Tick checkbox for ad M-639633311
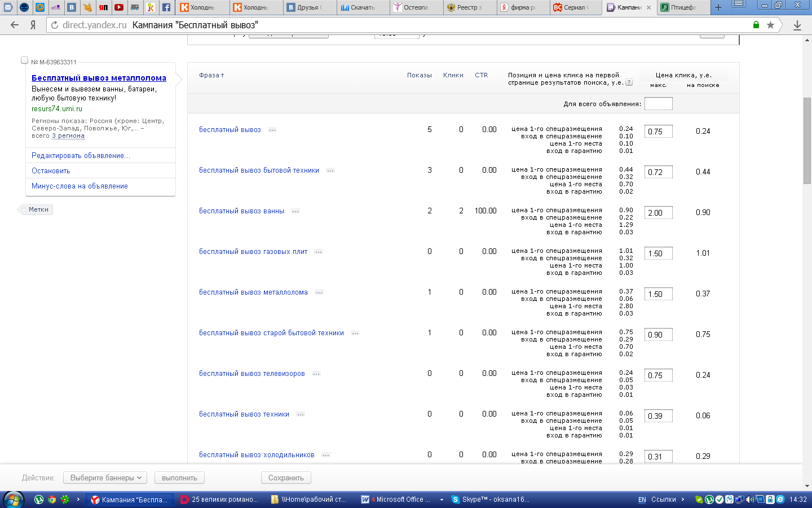 24,60
